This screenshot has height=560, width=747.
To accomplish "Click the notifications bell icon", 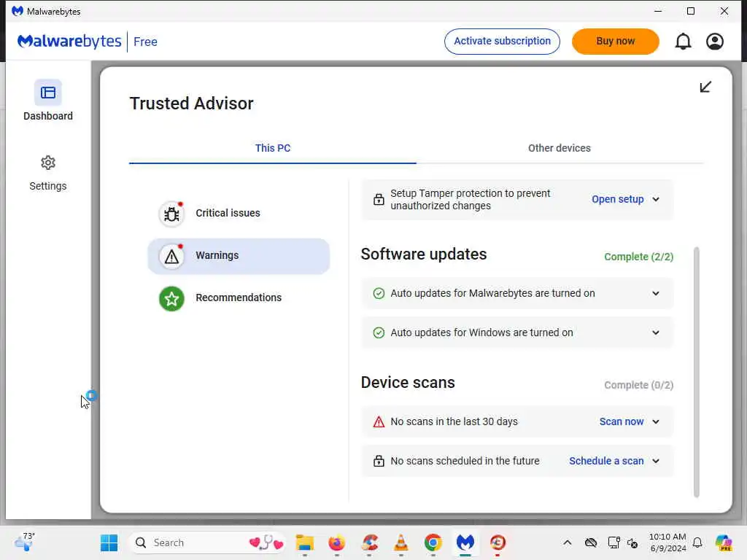I will click(x=683, y=42).
